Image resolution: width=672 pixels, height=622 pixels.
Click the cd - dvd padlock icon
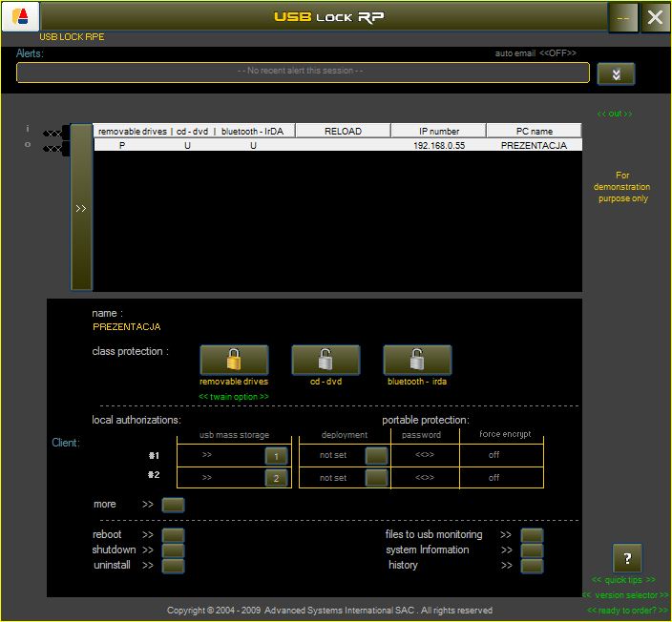coord(325,360)
